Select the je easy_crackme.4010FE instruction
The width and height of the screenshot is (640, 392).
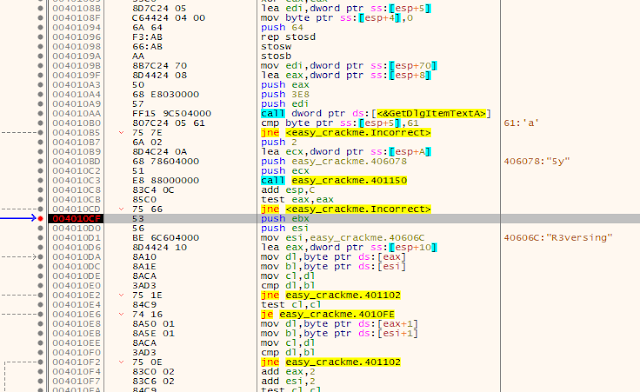328,314
